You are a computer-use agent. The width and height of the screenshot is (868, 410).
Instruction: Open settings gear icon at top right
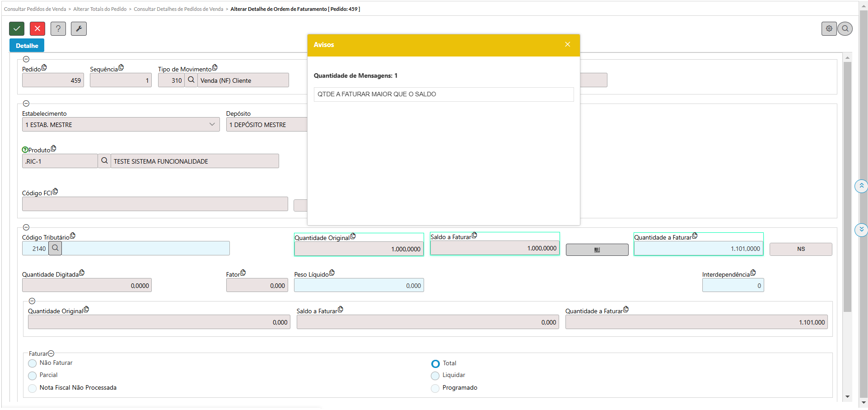[x=829, y=28]
